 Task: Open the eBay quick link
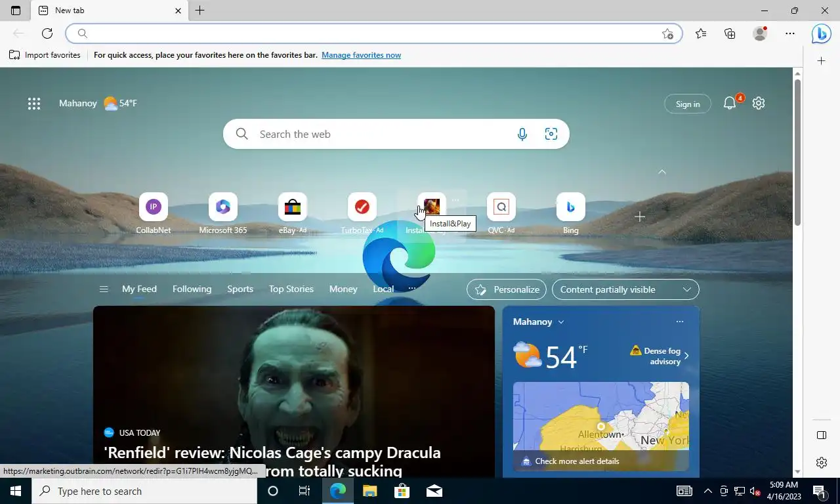(293, 214)
